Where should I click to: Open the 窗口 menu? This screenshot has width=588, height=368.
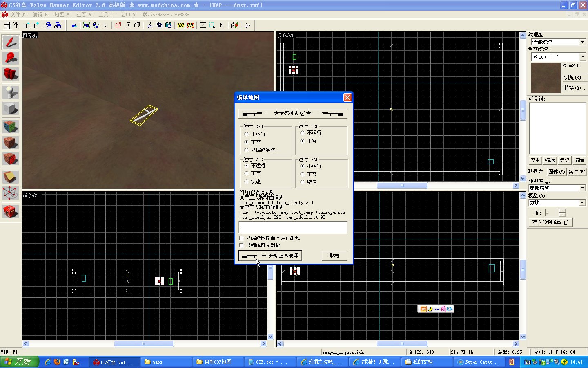[x=129, y=15]
